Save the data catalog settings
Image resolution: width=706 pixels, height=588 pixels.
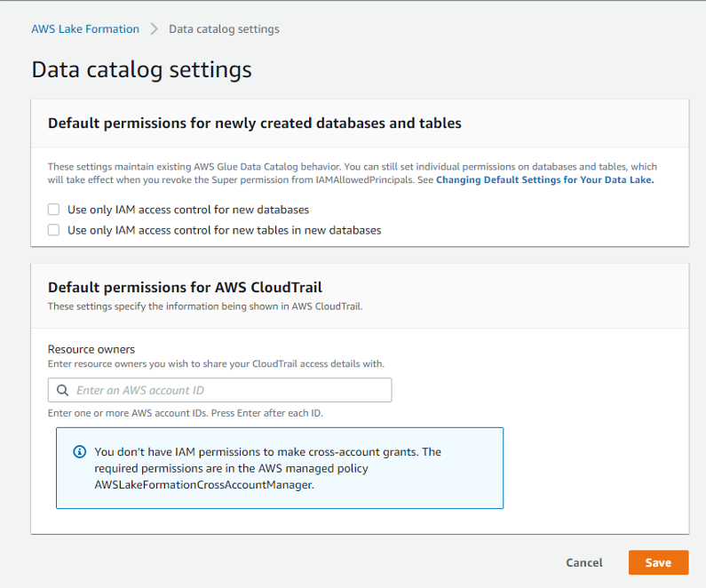658,562
